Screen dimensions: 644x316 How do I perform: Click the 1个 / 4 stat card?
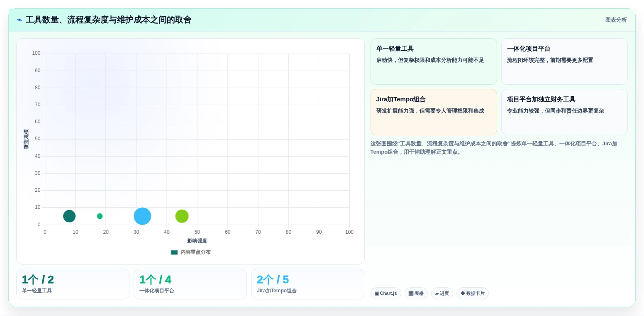point(190,284)
